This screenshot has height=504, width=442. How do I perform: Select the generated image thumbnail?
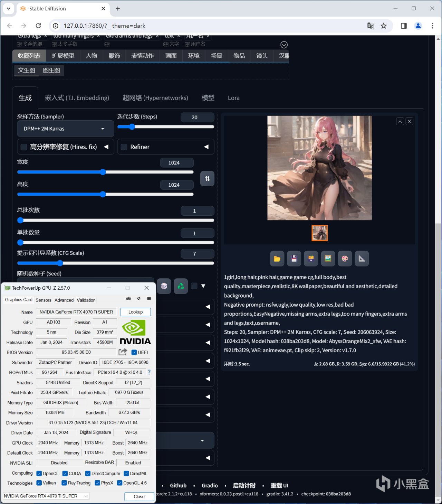coord(320,233)
